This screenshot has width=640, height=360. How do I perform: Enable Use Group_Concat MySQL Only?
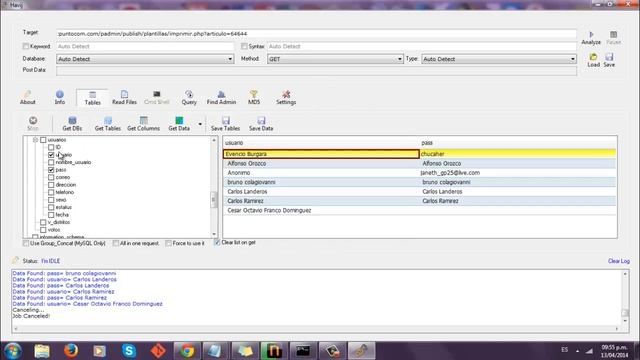pos(26,243)
